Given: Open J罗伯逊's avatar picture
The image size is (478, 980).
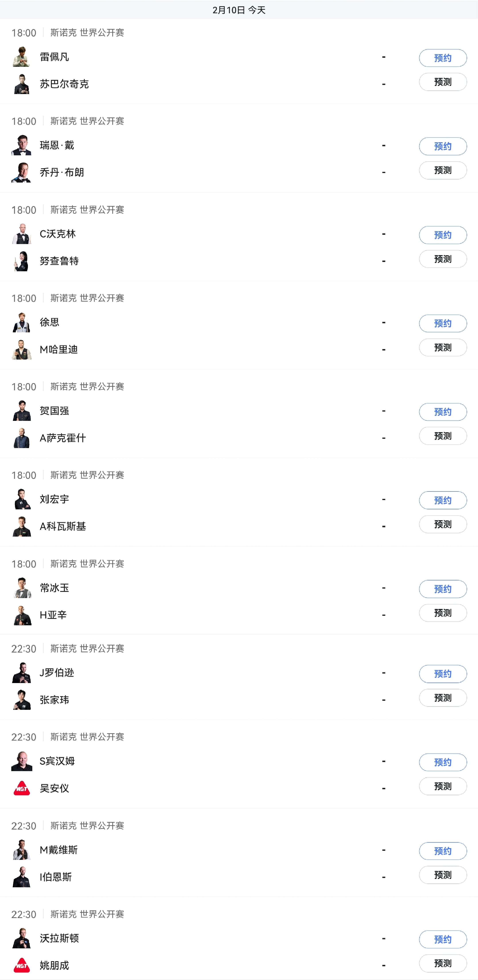Looking at the screenshot, I should pyautogui.click(x=22, y=673).
